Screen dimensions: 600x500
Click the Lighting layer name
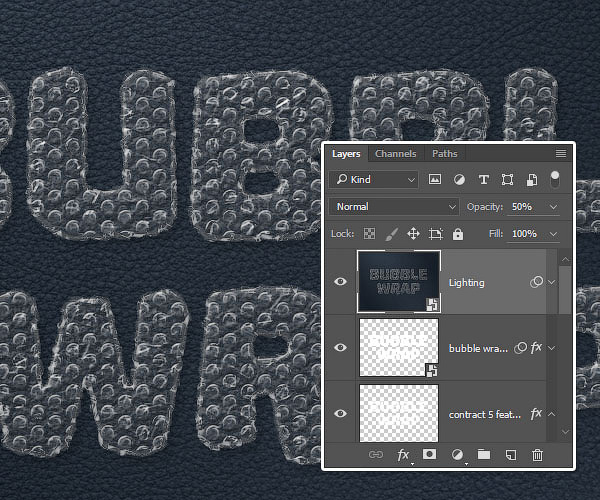coord(466,283)
